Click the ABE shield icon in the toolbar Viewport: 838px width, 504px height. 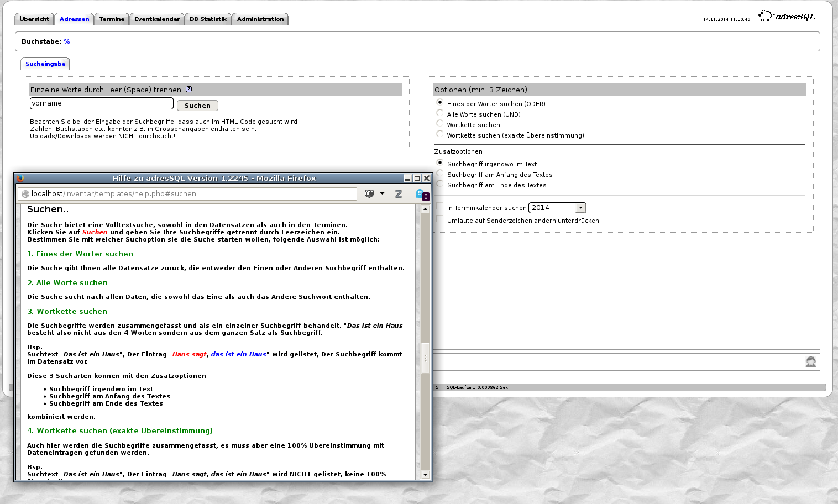[369, 193]
